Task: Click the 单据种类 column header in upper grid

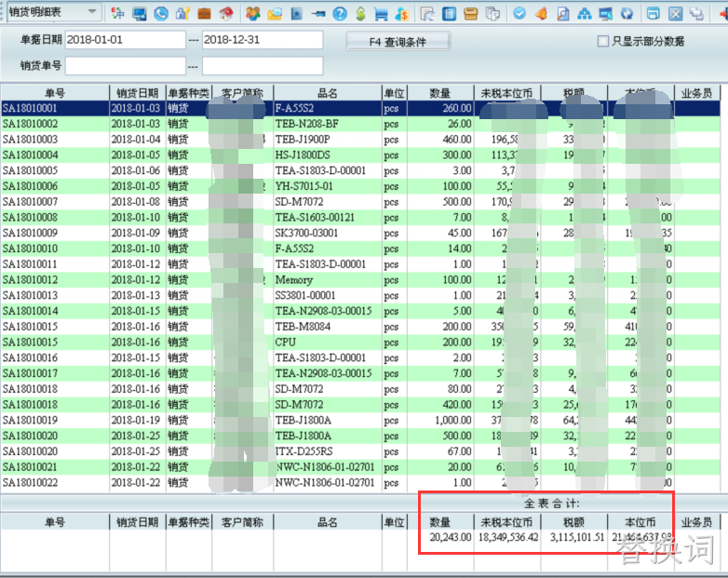Action: click(188, 93)
